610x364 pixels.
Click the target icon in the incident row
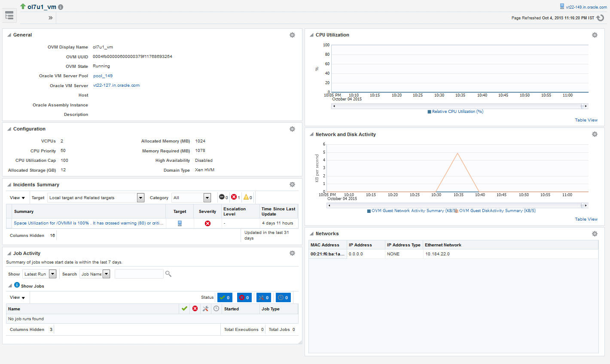180,223
